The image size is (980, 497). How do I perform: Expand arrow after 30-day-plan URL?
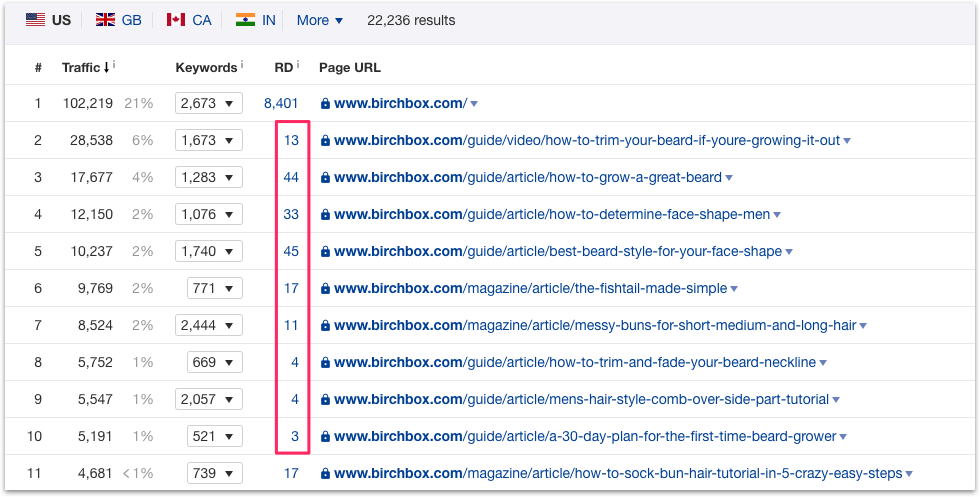[843, 437]
